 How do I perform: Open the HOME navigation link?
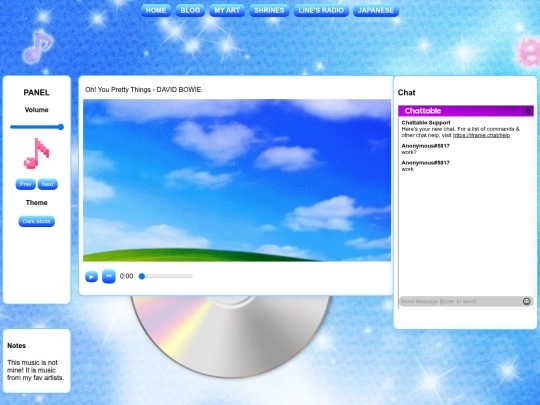point(156,10)
